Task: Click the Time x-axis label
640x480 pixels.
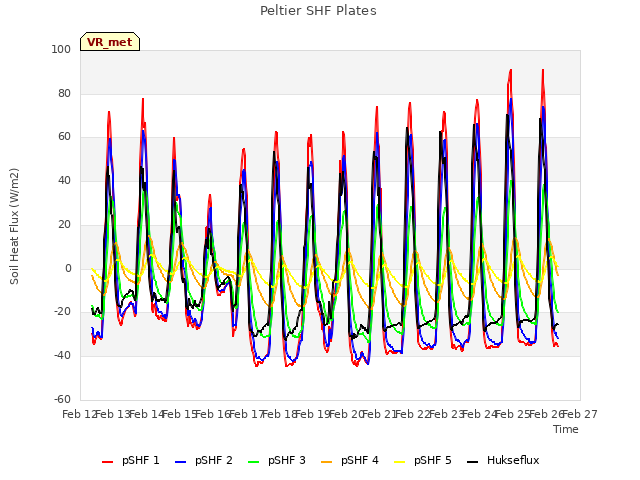Action: tap(566, 429)
